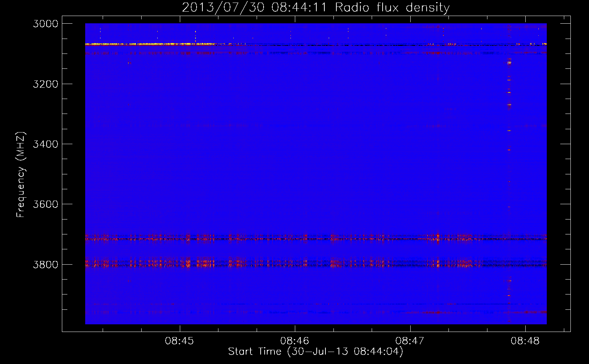The height and width of the screenshot is (364, 589).
Task: Click the 08:48 time tick label
Action: [x=525, y=341]
